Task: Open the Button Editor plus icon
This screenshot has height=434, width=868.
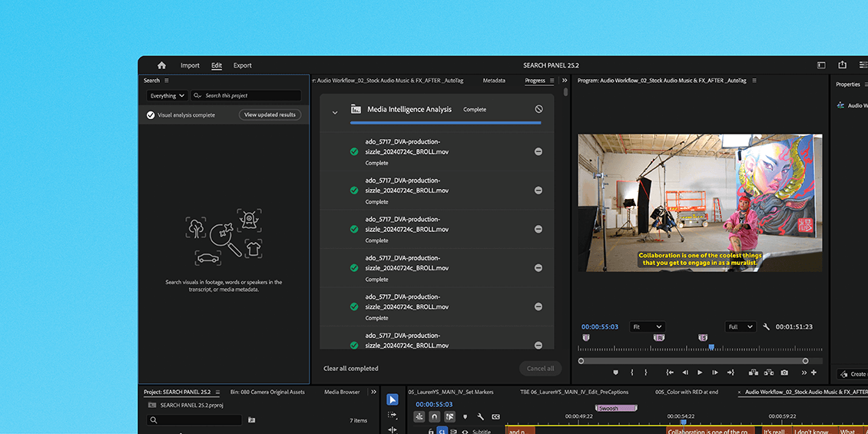Action: click(x=813, y=373)
